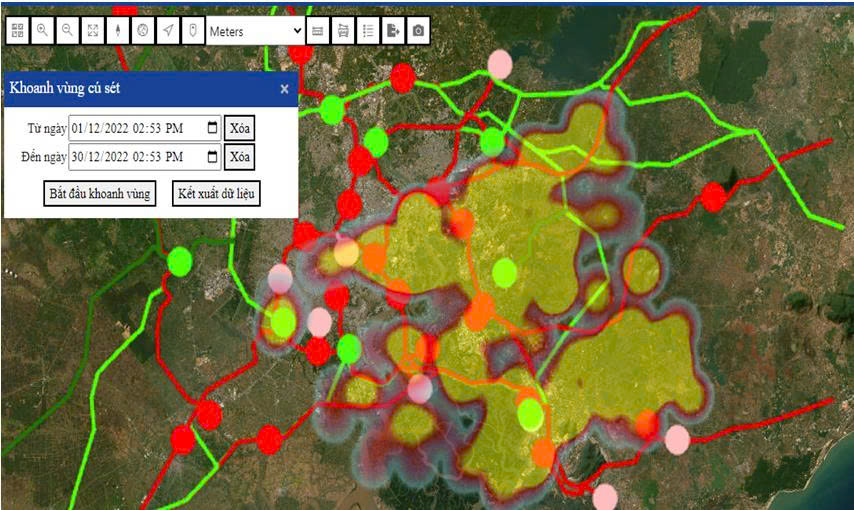
Task: Zoom out with the magnifier minus tool
Action: pos(68,31)
